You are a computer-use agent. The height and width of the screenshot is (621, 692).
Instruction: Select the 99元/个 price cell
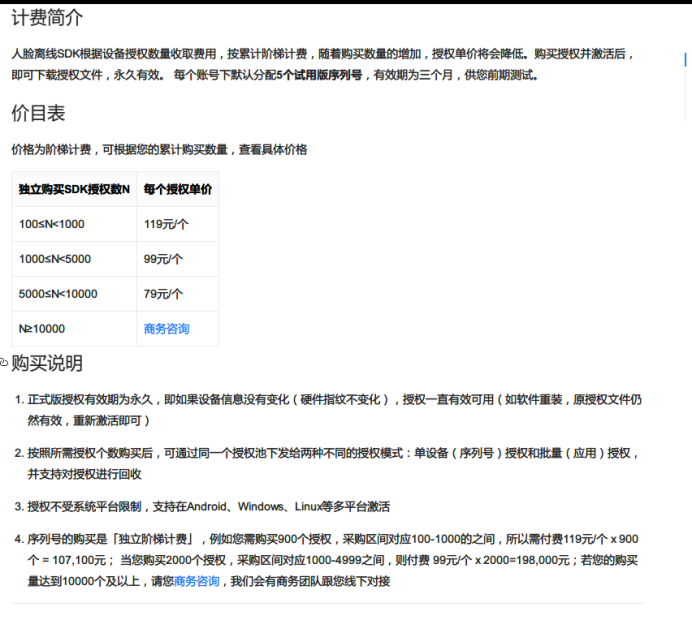point(178,259)
